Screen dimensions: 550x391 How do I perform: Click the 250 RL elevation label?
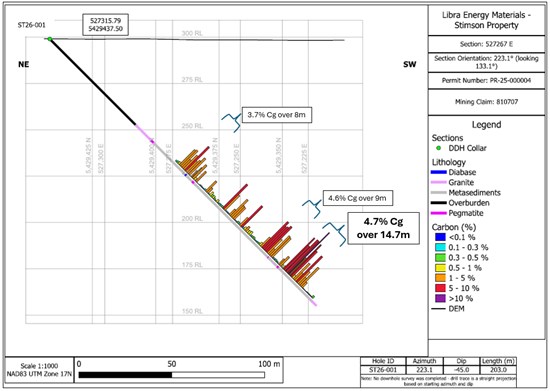click(192, 126)
